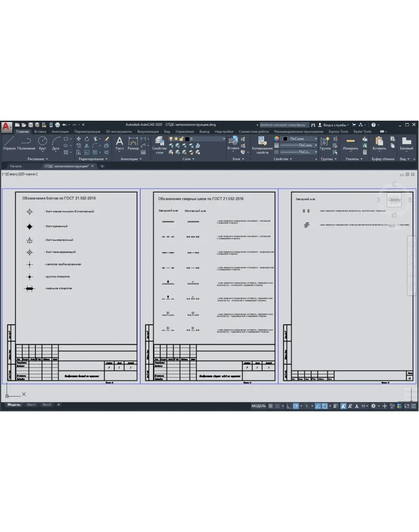Click Вход в службы sign-in
419x532 pixels.
click(x=334, y=124)
